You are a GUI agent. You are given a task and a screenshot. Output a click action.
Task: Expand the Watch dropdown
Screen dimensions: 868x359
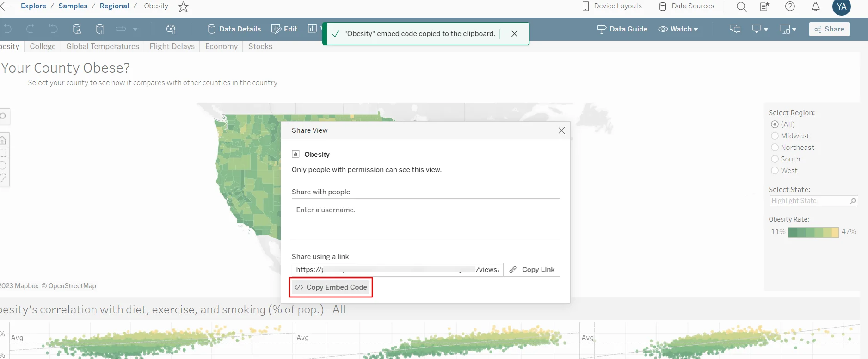tap(678, 29)
